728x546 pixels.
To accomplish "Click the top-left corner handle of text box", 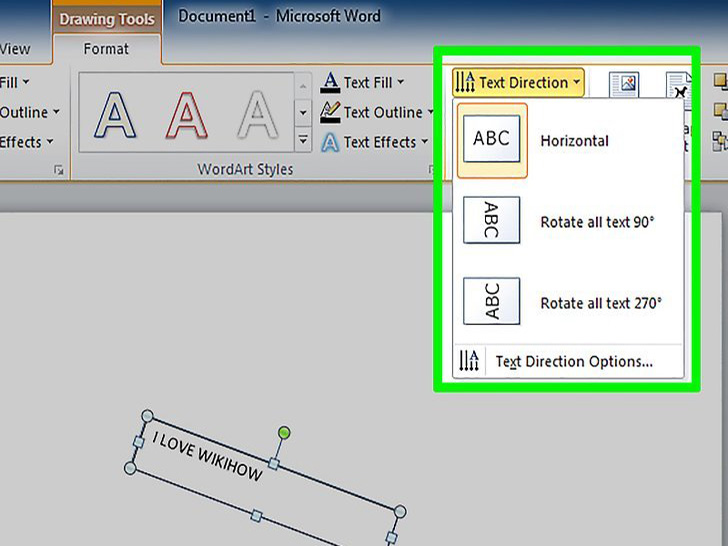I will click(147, 416).
